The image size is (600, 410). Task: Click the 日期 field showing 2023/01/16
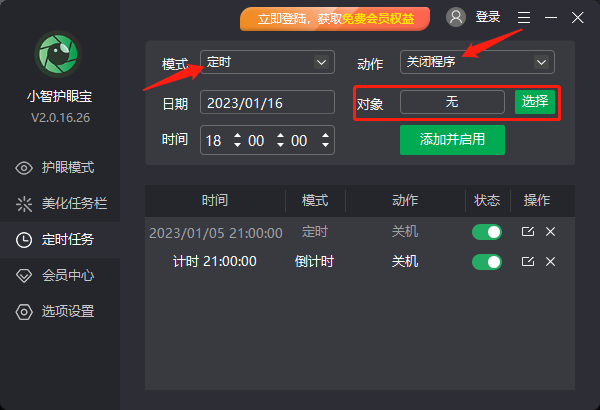(x=267, y=102)
